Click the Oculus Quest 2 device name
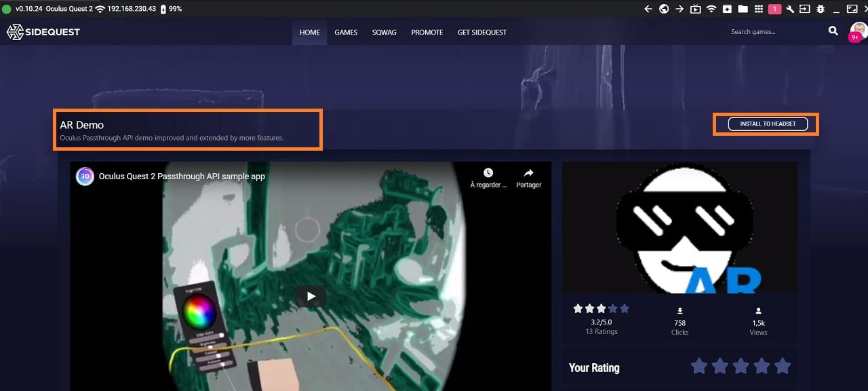868x391 pixels. point(69,9)
